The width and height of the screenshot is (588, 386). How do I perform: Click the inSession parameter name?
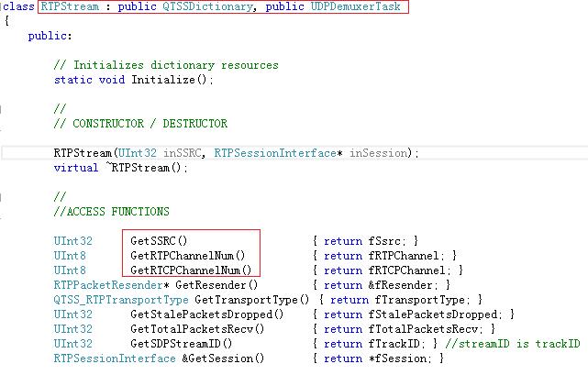coord(378,153)
